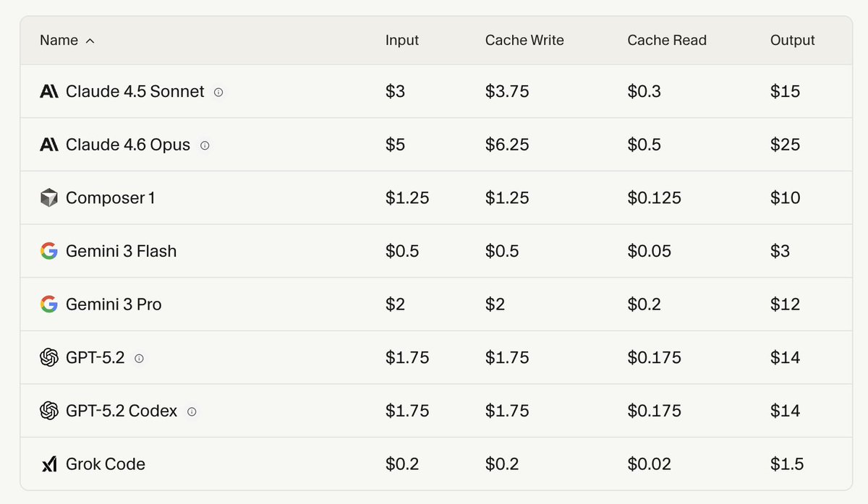Click the Output column header
This screenshot has width=868, height=504.
(x=792, y=40)
